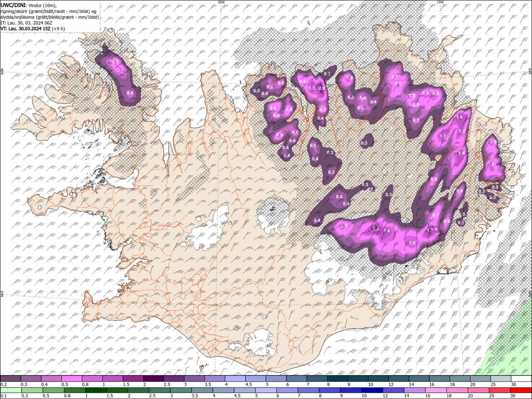This screenshot has width=532, height=399.
Task: Select the 0.5 green swatch in the lower rain legend
Action: 54,390
